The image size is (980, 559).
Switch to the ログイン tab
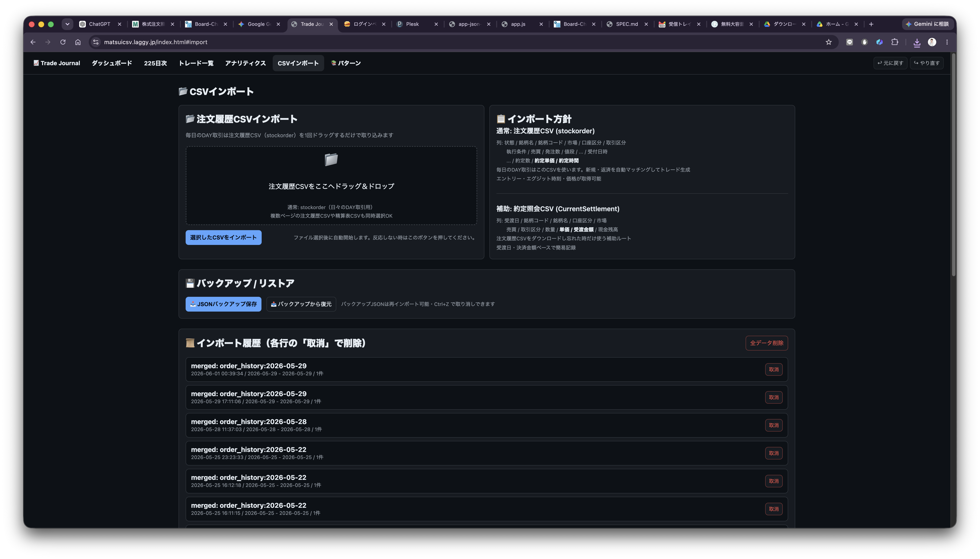coord(364,24)
